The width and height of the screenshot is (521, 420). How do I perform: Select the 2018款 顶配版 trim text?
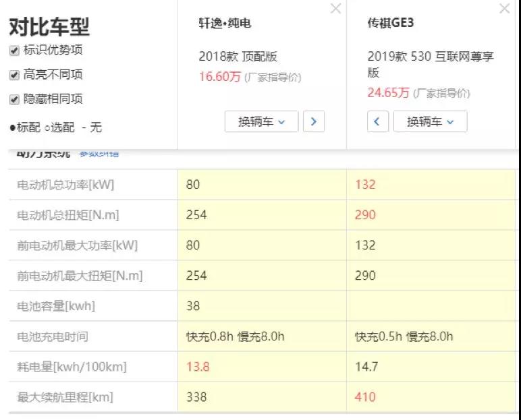tap(238, 57)
